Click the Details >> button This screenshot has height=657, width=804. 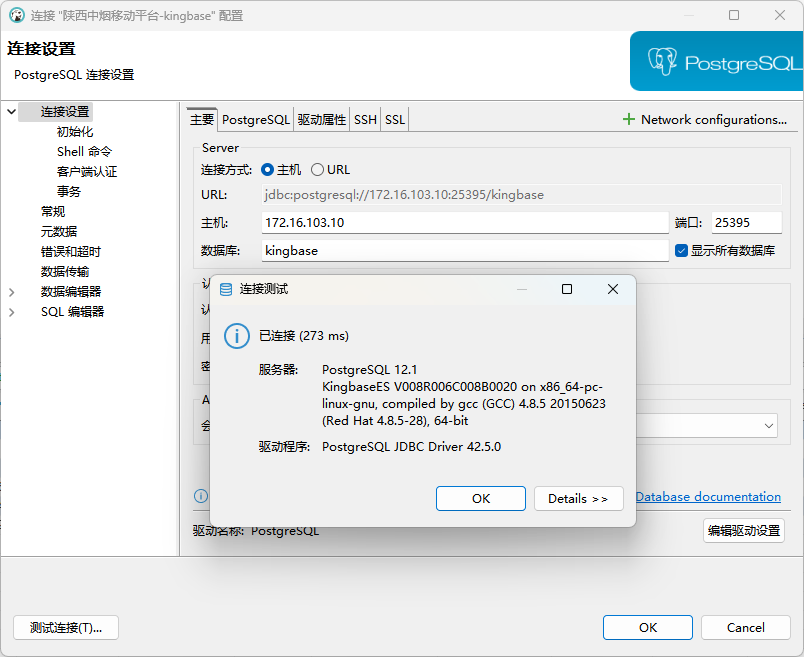[578, 499]
